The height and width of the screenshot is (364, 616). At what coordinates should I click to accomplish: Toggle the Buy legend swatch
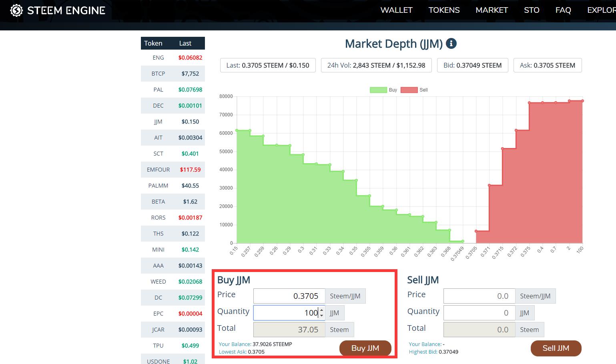[x=378, y=90]
